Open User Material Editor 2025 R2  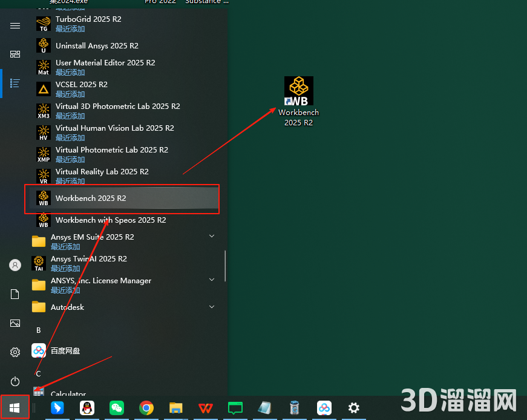105,63
